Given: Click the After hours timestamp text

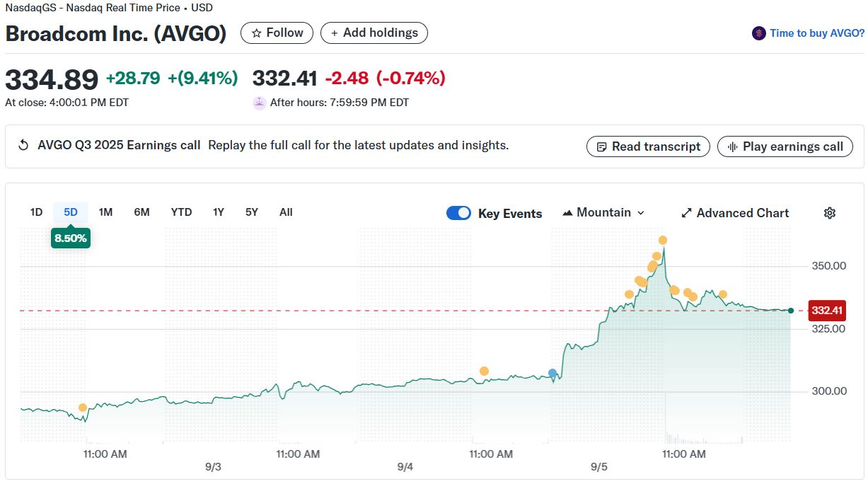Looking at the screenshot, I should coord(340,103).
